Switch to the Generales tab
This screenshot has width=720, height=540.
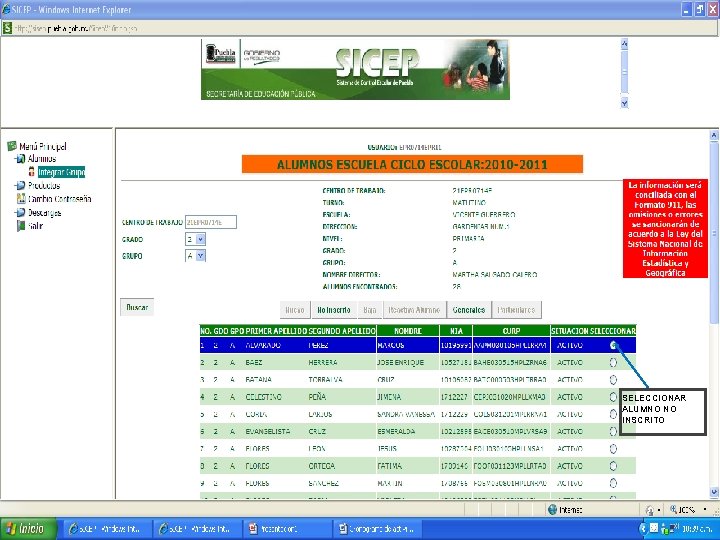point(468,310)
